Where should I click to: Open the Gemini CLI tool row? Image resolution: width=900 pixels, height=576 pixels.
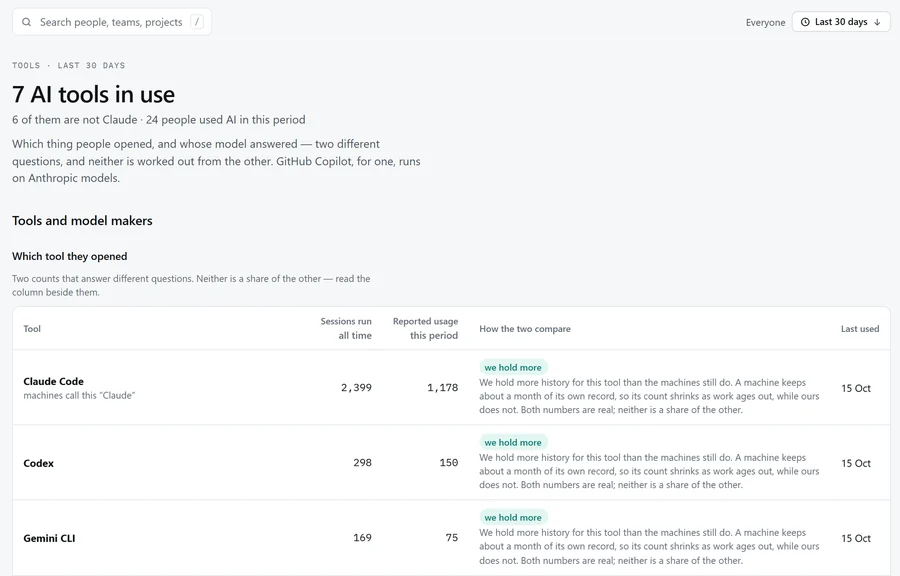click(451, 538)
